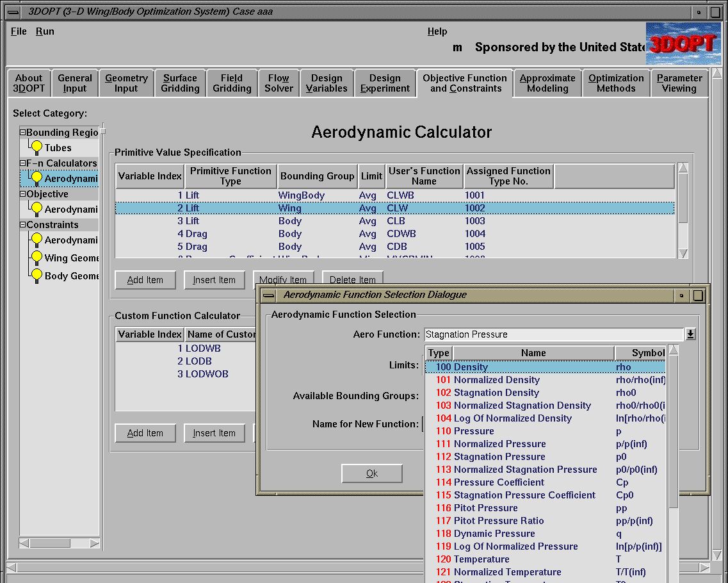Click Insert Item under Primitive Value Specification
728x583 pixels.
[x=214, y=280]
